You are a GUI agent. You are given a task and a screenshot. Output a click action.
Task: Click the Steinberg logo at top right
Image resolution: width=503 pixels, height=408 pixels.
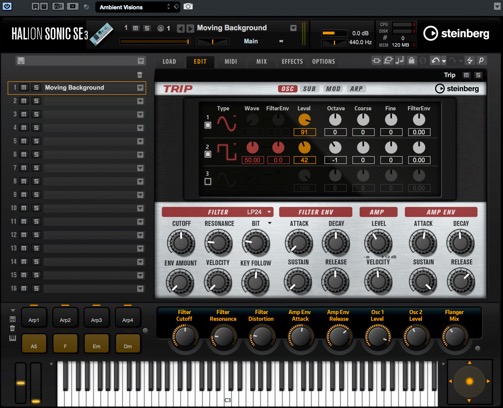click(456, 33)
